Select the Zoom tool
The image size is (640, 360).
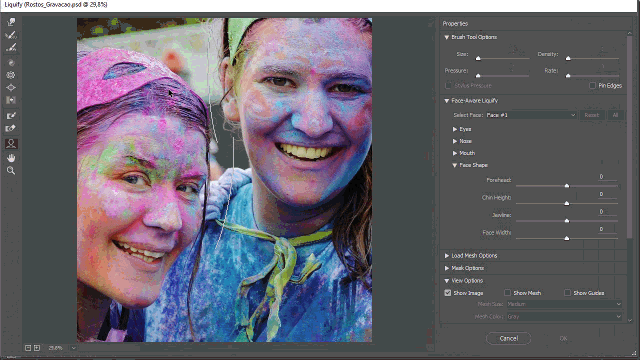point(11,171)
